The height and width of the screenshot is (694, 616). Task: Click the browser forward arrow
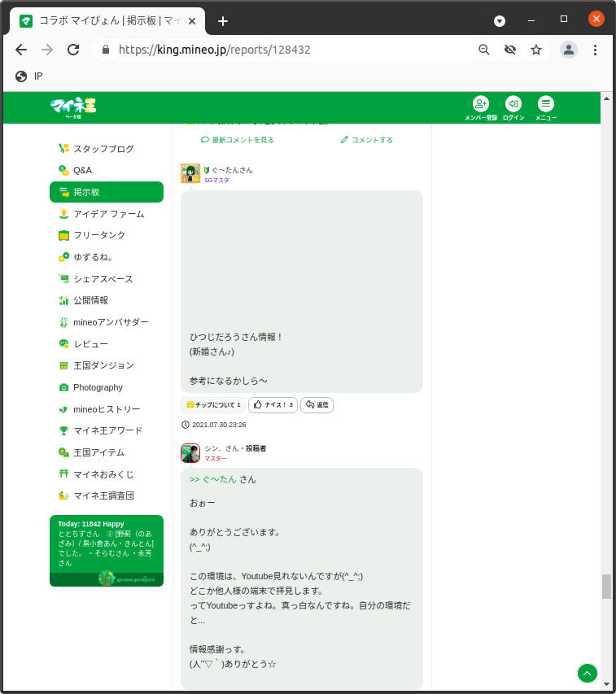coord(47,50)
